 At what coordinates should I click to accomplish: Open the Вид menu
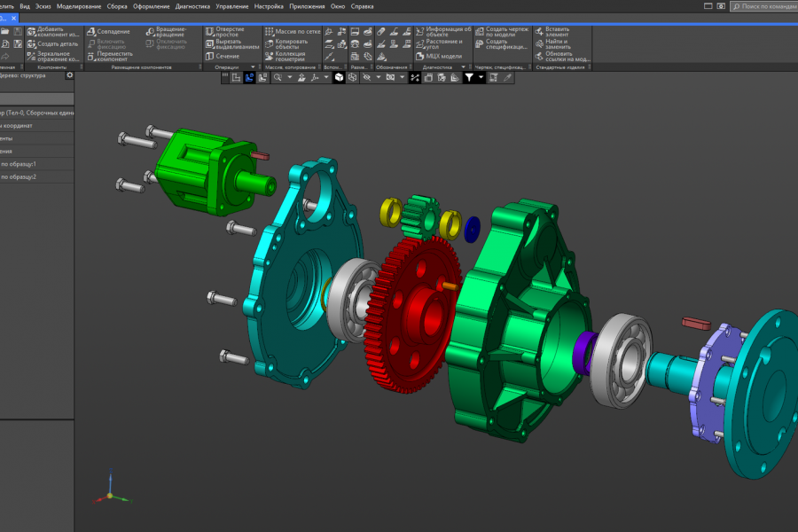(25, 6)
